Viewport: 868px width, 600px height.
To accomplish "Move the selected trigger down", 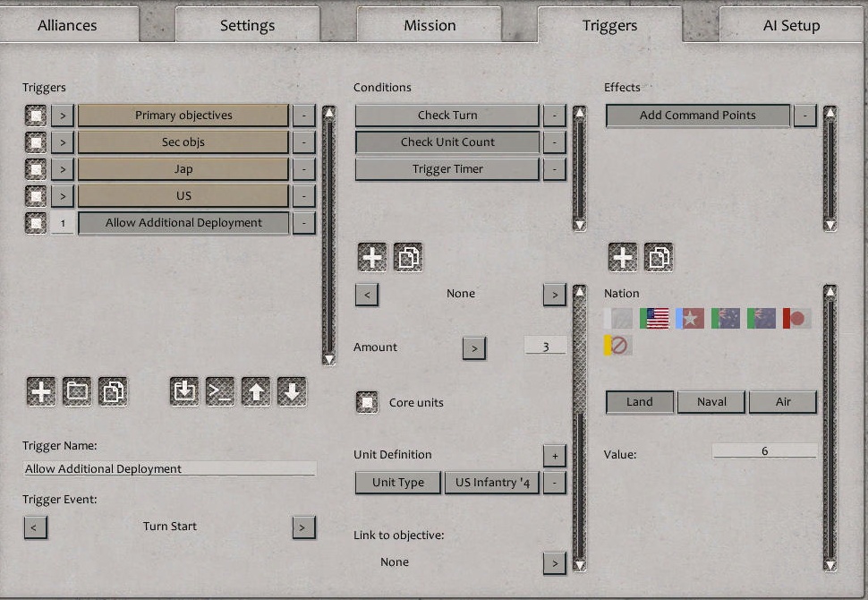I will [x=292, y=391].
